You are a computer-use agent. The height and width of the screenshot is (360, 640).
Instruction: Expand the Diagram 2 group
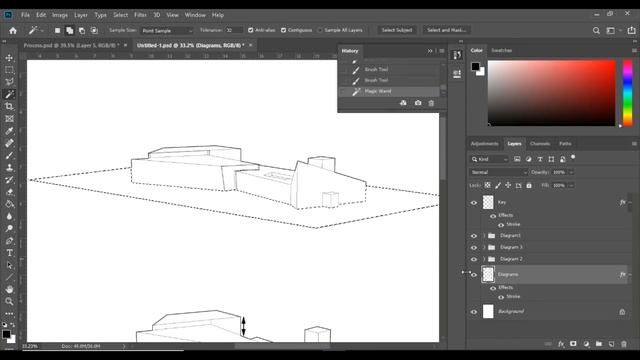(x=484, y=259)
